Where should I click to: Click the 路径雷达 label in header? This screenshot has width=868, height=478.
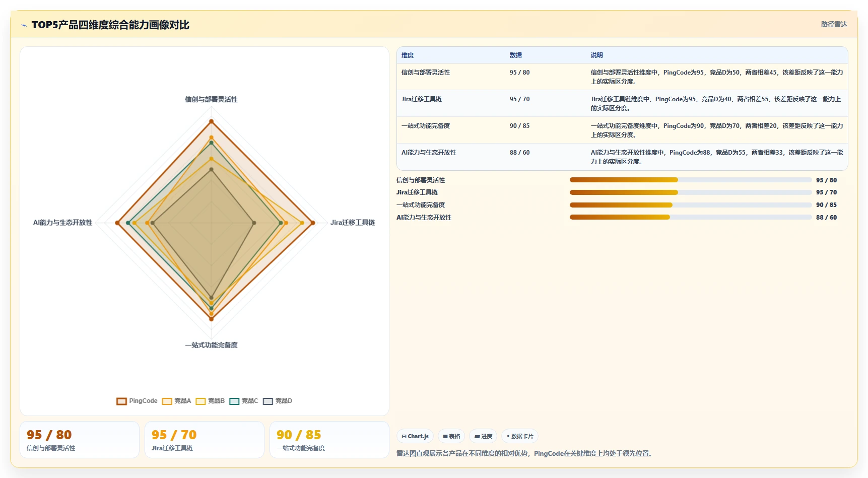(x=834, y=24)
